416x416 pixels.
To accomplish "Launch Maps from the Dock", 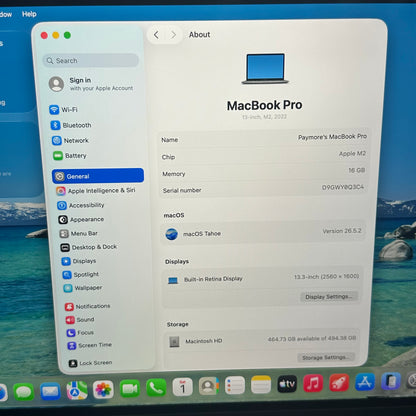I will click(x=77, y=390).
